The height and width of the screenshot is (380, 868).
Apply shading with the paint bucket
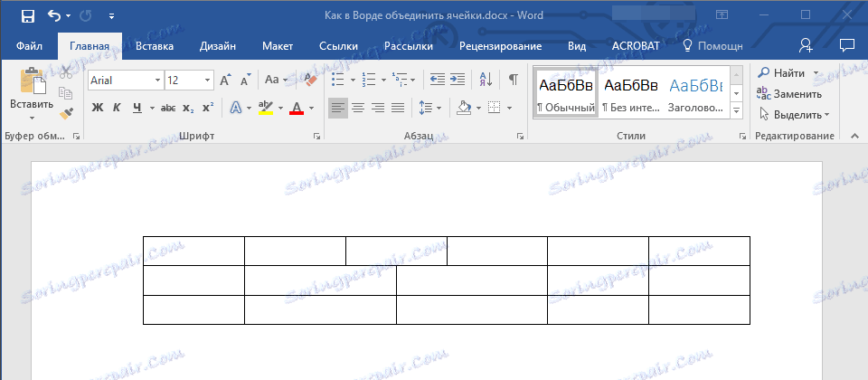click(x=463, y=108)
